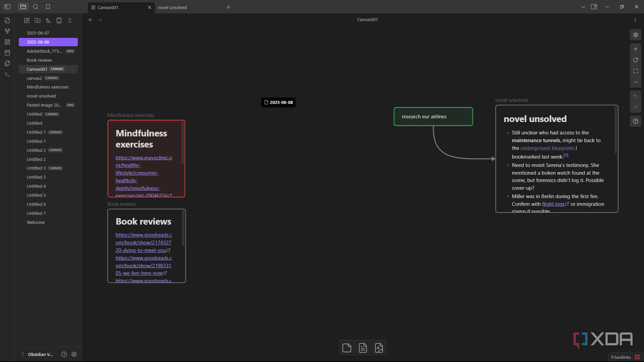This screenshot has width=644, height=362.
Task: Open Obsidian settings gear in sidebar
Action: 74,354
